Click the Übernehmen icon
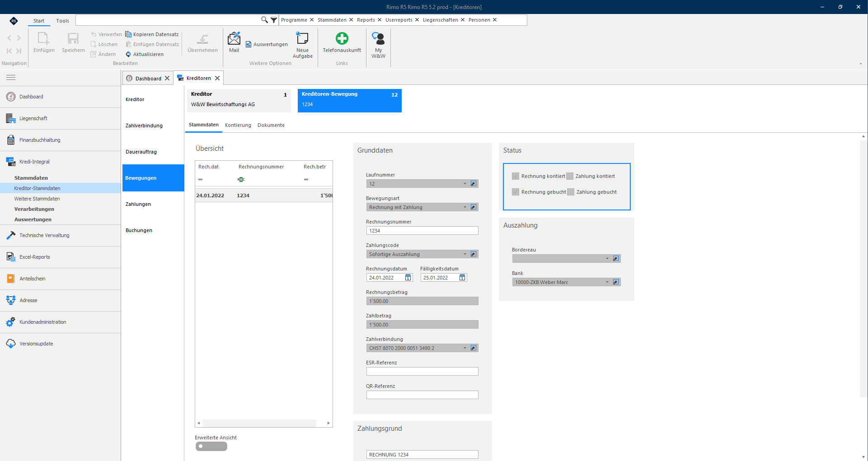 [x=202, y=39]
